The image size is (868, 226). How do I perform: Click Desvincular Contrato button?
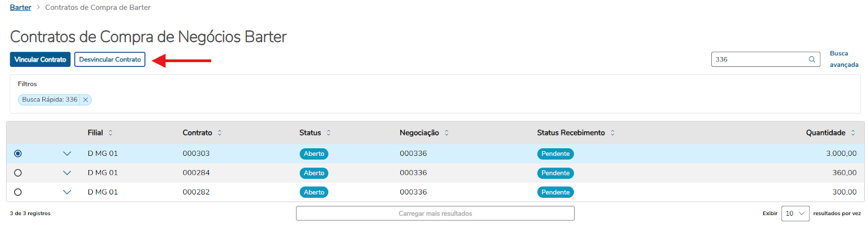pyautogui.click(x=110, y=60)
